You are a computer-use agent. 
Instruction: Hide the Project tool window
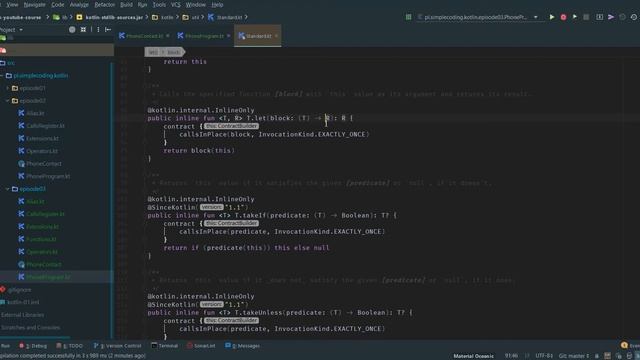(x=108, y=29)
